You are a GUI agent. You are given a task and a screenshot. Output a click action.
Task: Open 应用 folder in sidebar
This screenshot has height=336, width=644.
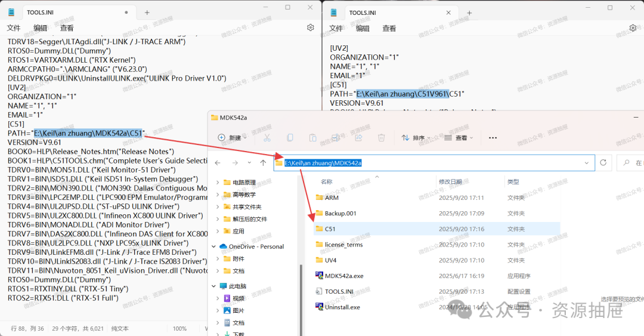[238, 231]
